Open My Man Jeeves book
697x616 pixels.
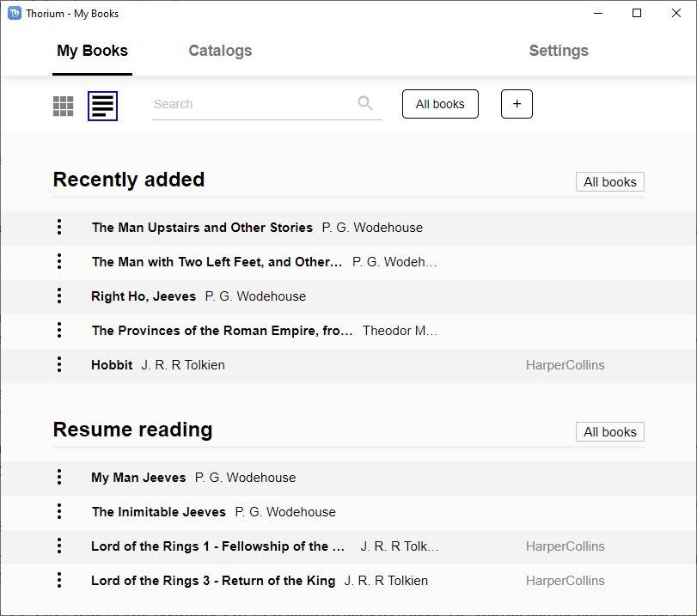tap(138, 478)
